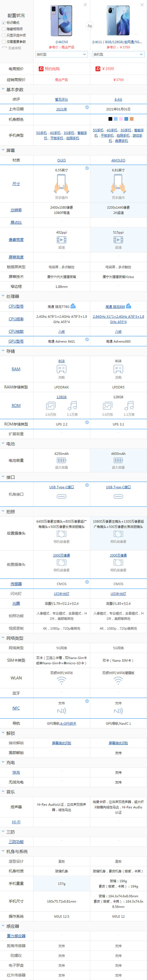The height and width of the screenshot is (980, 147).
Task: Click JD icon beside 预约抢购
Action: [41, 69]
